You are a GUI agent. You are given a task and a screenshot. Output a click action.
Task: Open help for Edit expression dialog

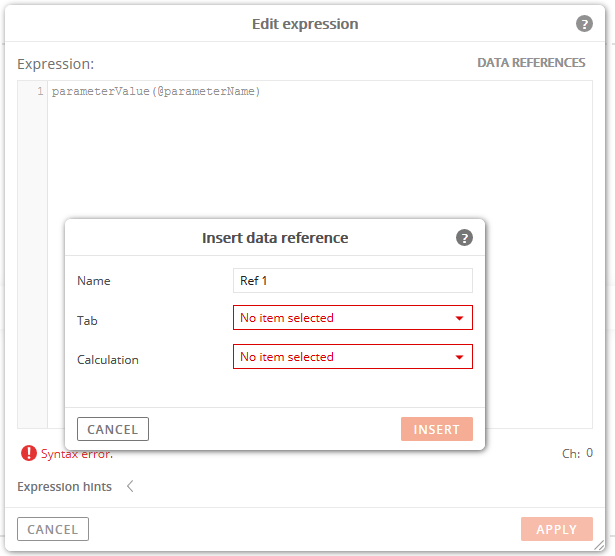tap(584, 24)
